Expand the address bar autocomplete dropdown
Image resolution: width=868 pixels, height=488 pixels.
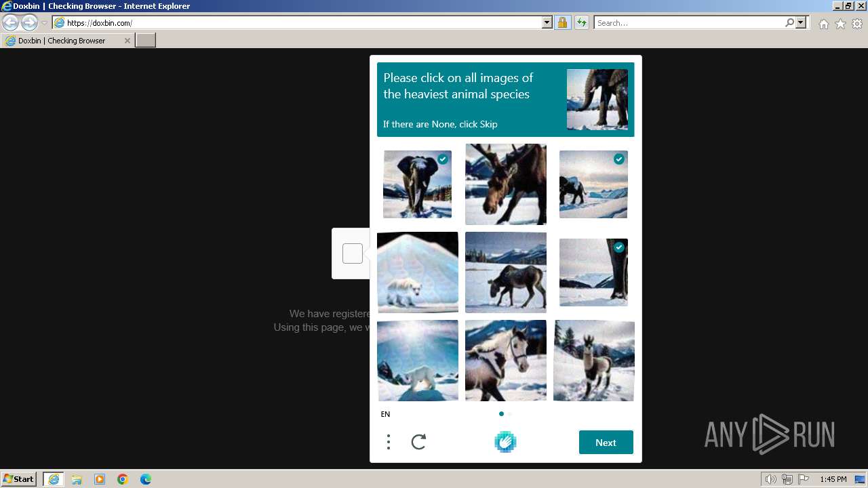(x=547, y=23)
